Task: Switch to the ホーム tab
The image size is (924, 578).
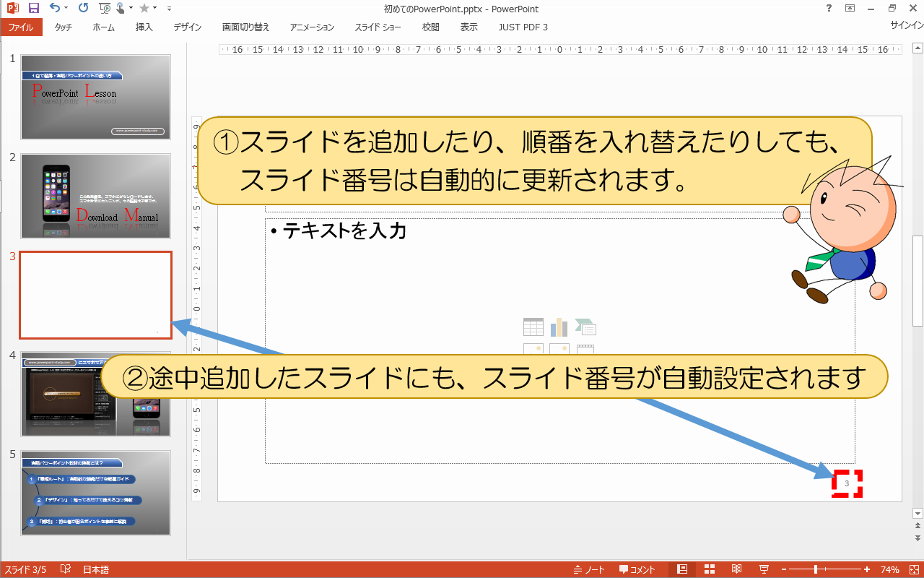Action: pyautogui.click(x=104, y=27)
